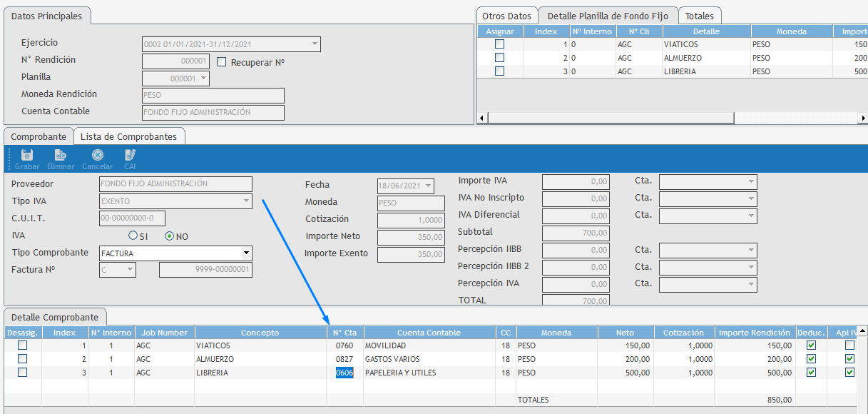Screen dimensions: 868x414
Task: Open the Tipo Comprobante dropdown
Action: tap(246, 253)
